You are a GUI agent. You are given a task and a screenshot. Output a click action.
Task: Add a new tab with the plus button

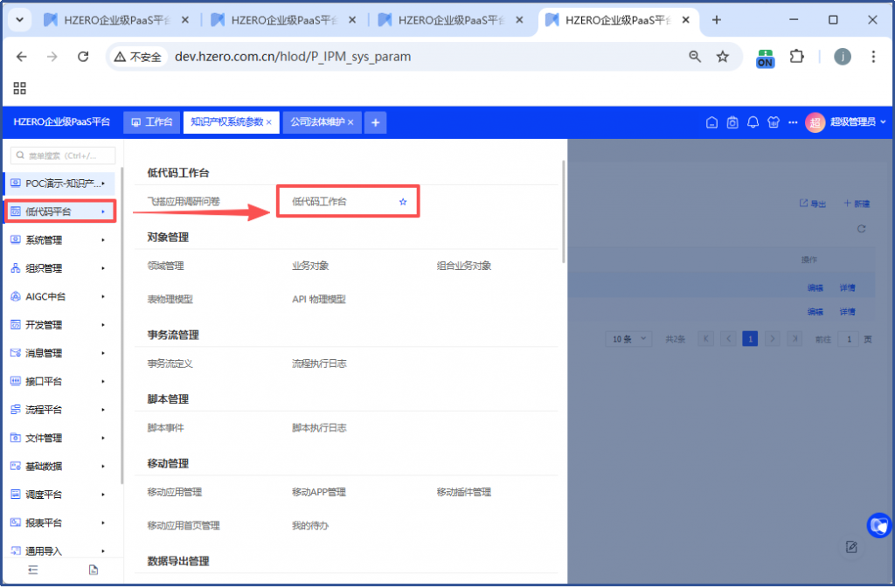click(x=375, y=123)
